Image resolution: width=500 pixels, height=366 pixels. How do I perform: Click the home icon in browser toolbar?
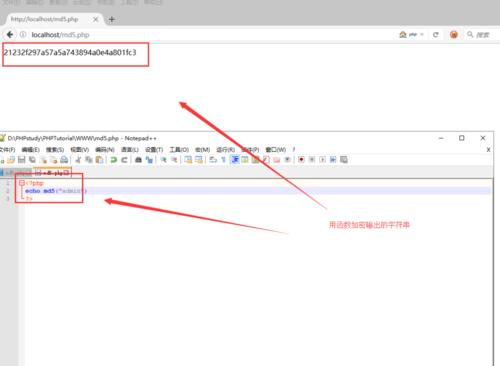[x=403, y=34]
